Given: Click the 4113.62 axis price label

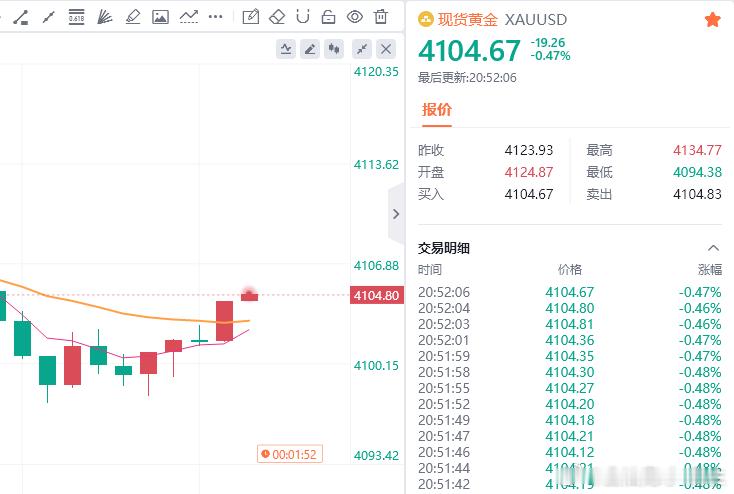Looking at the screenshot, I should point(376,165).
